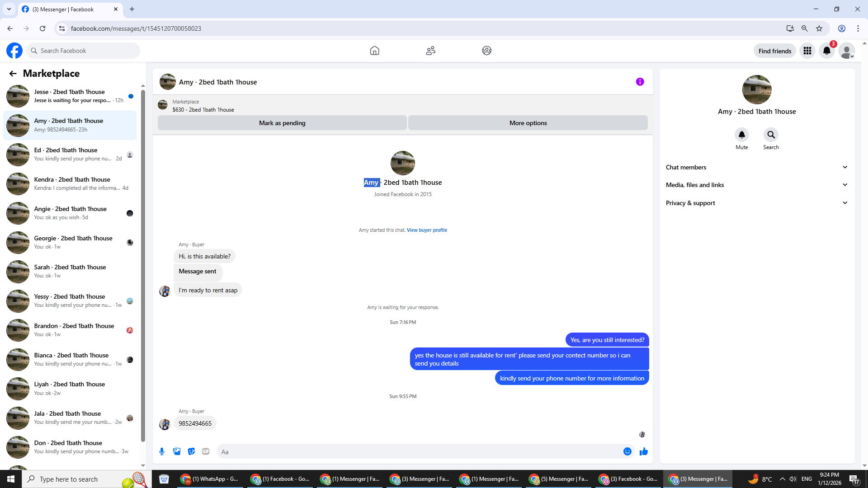Viewport: 868px width, 488px height.
Task: Open the Friends tab in top navigation
Action: click(430, 51)
